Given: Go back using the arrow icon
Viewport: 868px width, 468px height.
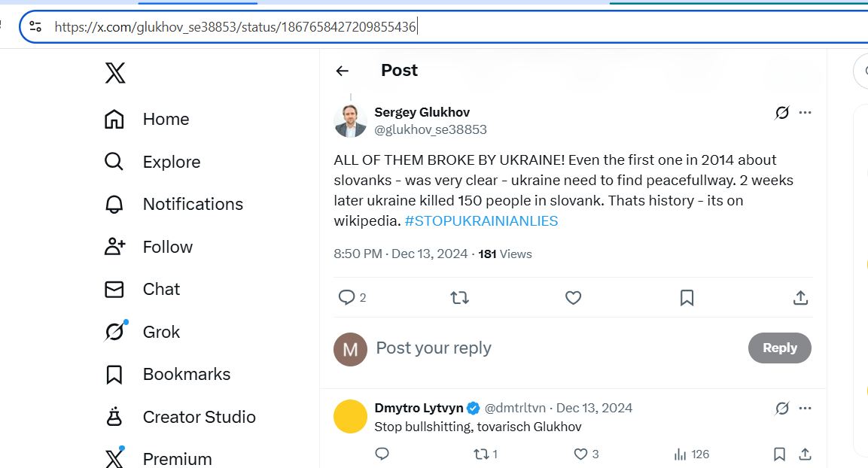Looking at the screenshot, I should click(x=343, y=71).
